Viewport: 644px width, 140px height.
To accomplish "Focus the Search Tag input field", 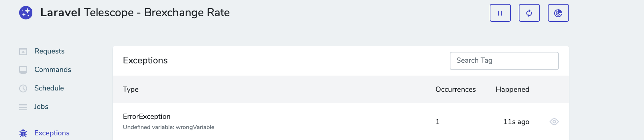I will tap(504, 61).
